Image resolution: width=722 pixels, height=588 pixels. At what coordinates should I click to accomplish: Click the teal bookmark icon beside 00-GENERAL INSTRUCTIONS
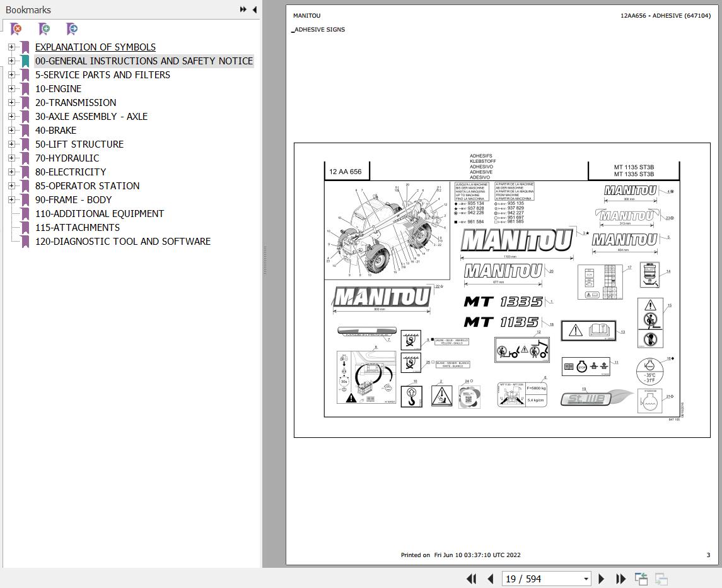[25, 61]
